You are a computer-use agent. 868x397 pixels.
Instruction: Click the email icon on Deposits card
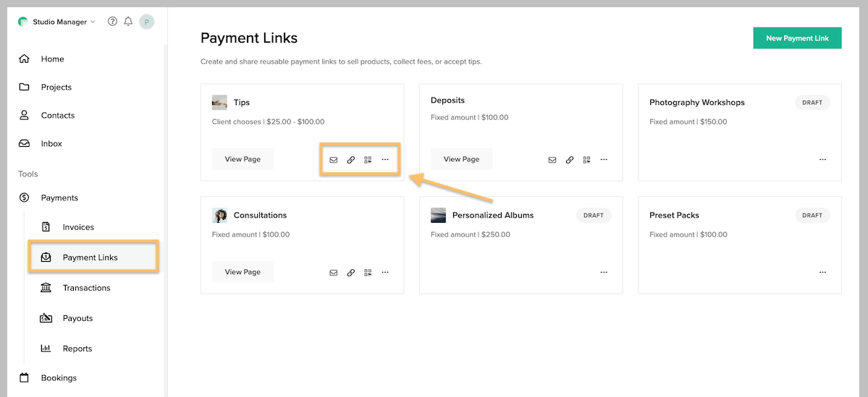point(552,160)
